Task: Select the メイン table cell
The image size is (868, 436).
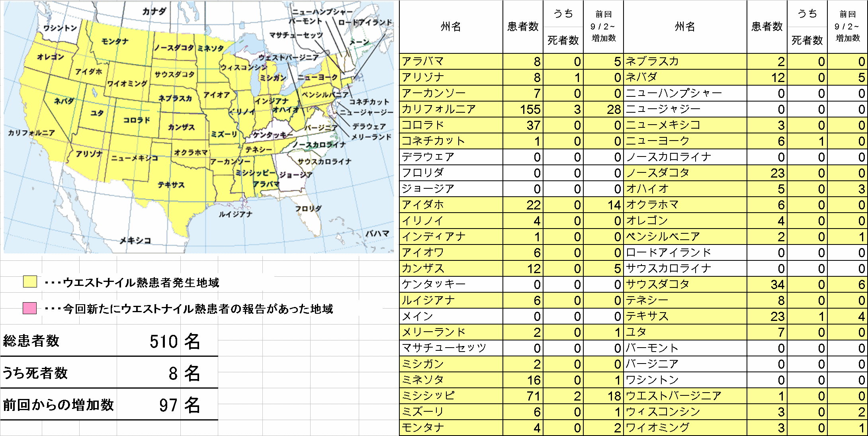Action: 451,316
